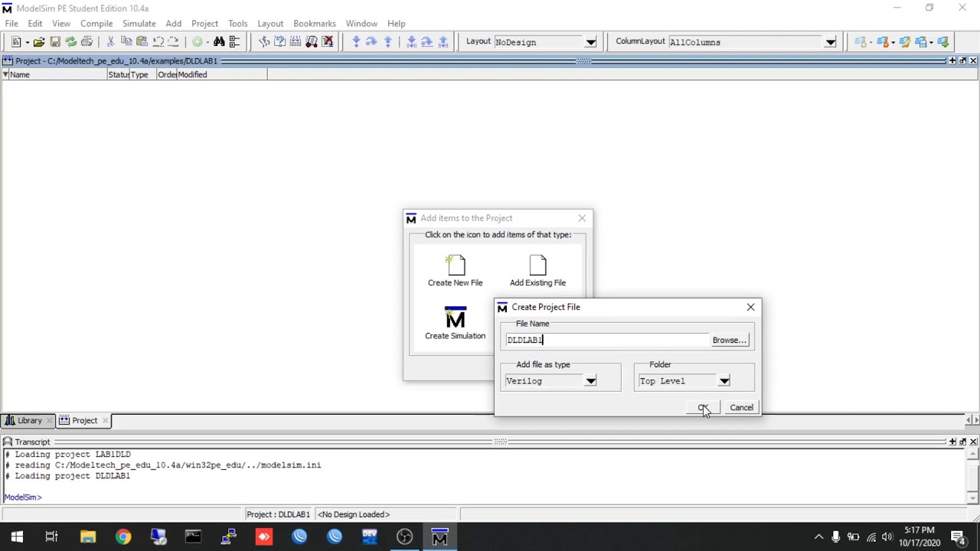
Task: Click the Redo toolbar icon
Action: tap(173, 42)
